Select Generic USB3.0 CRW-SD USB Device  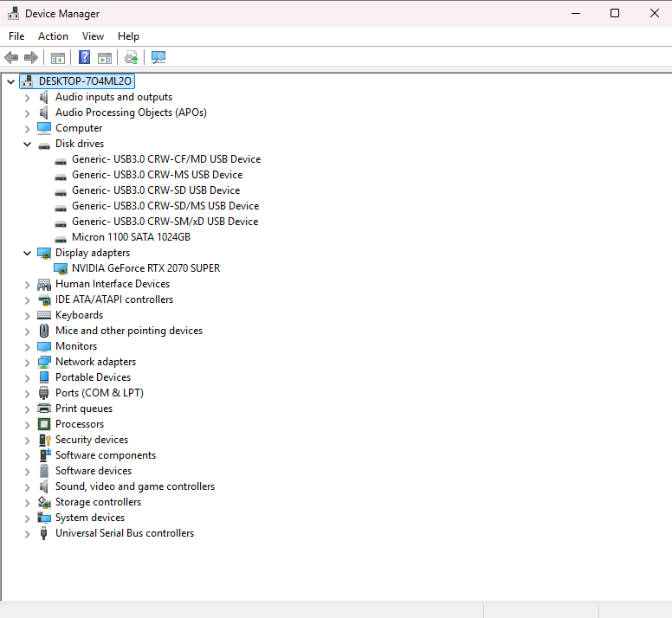point(156,190)
